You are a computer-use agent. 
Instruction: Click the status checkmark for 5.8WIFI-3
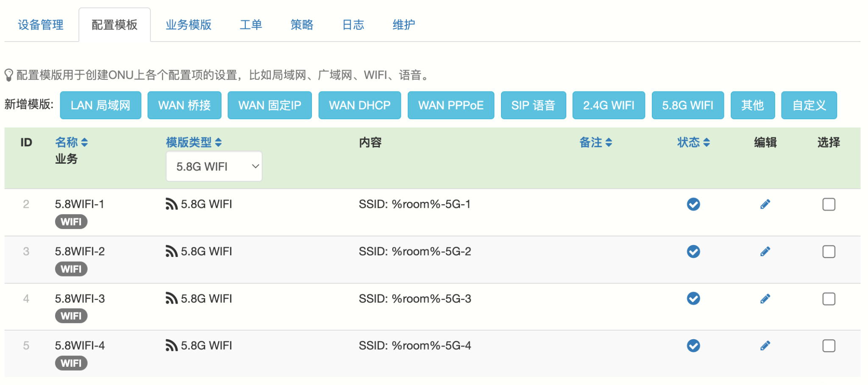[x=693, y=299]
